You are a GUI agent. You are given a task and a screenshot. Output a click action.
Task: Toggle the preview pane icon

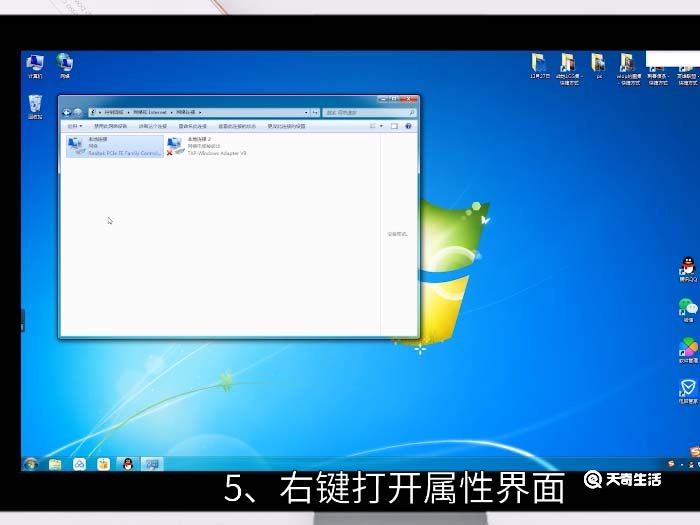tap(394, 126)
